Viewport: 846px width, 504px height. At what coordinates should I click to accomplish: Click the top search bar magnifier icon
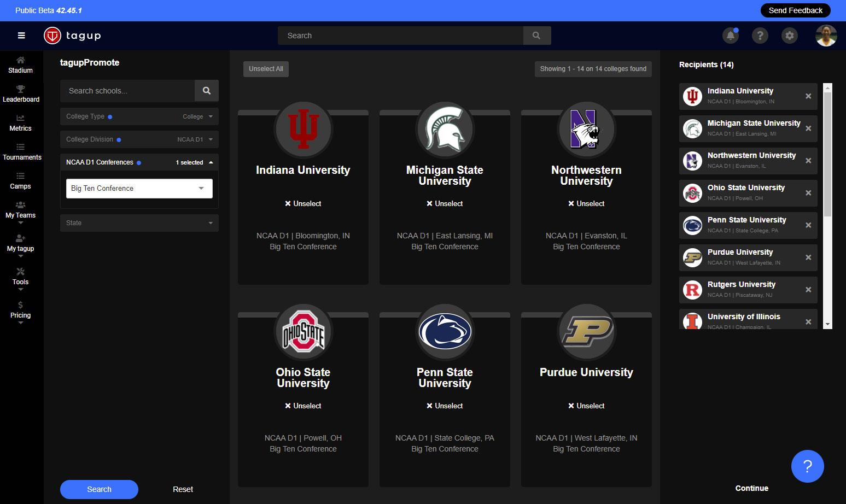tap(536, 36)
